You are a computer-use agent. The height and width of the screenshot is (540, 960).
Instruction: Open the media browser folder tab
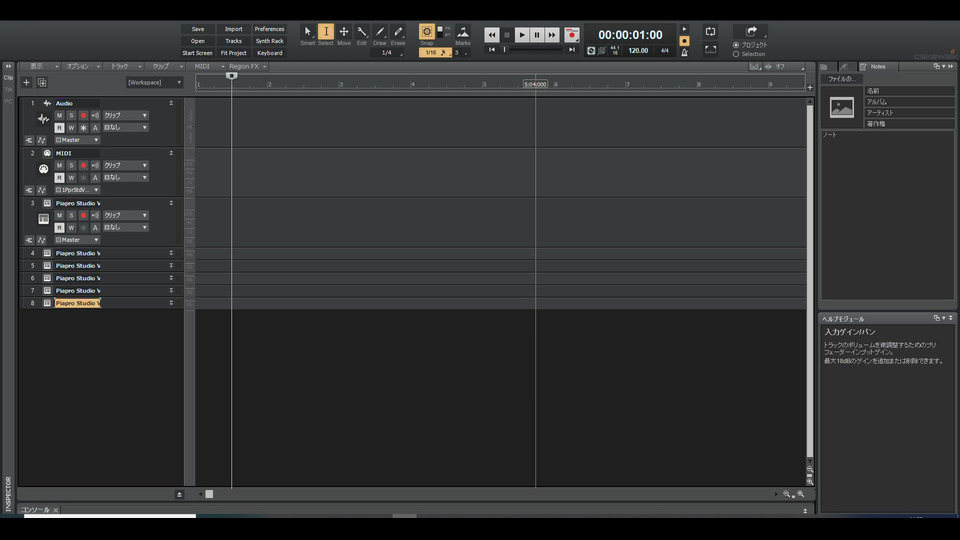tap(824, 66)
